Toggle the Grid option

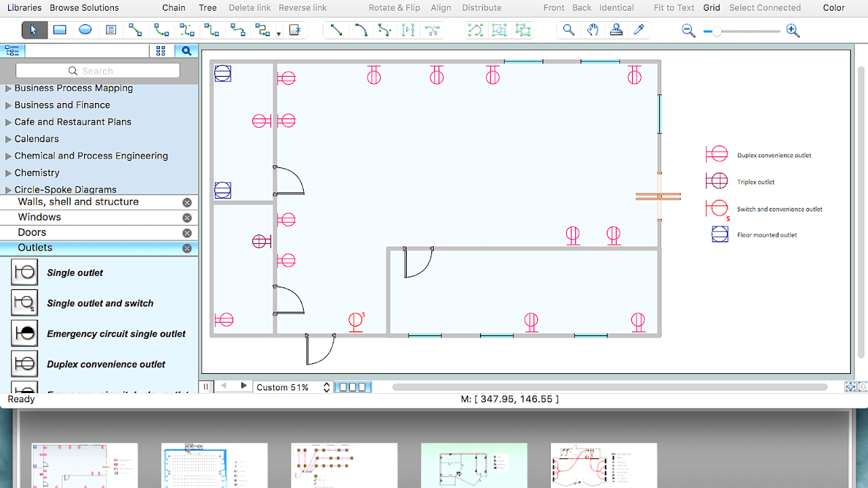tap(711, 8)
